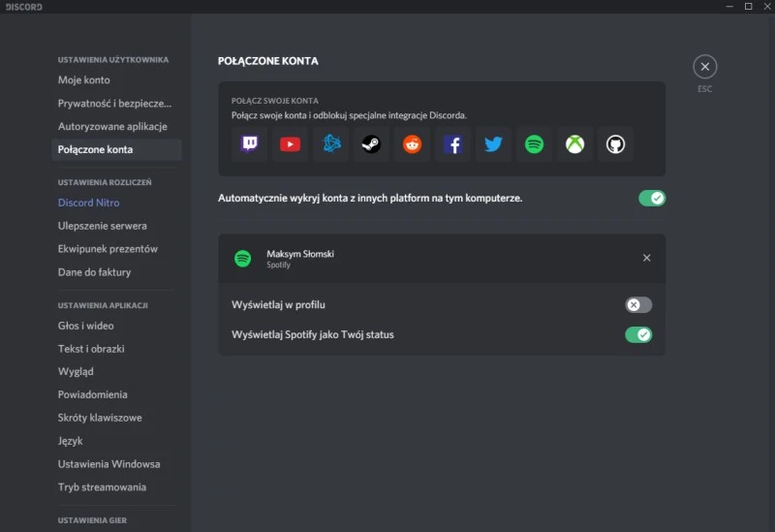Close settings with the ESC circle button

pos(705,67)
